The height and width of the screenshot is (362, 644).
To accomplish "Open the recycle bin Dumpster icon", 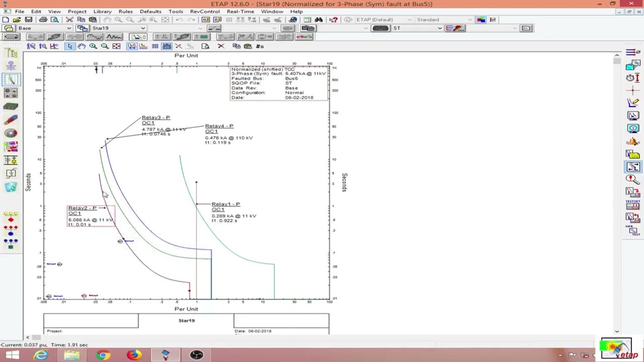I will 11,187.
